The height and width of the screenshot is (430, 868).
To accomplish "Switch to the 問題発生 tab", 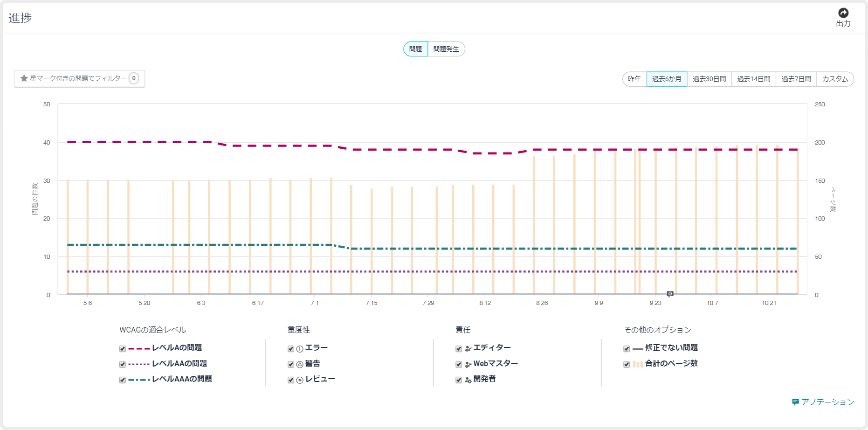I will 446,49.
